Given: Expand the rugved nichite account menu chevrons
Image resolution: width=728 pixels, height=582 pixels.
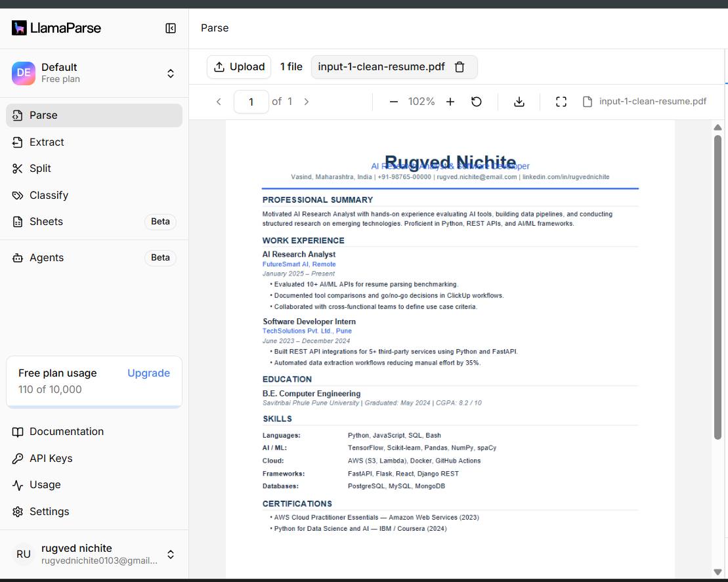Looking at the screenshot, I should (171, 554).
